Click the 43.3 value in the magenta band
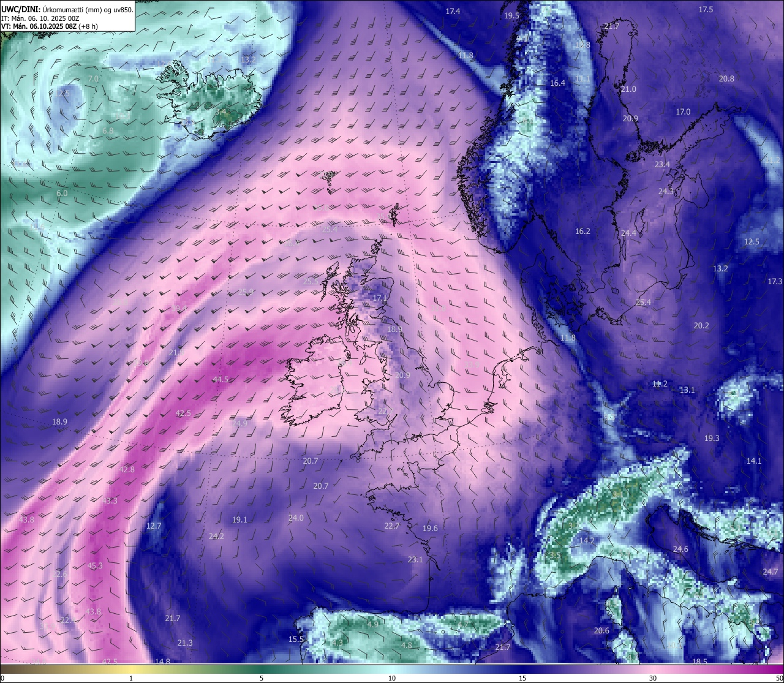The width and height of the screenshot is (784, 683). tap(110, 500)
